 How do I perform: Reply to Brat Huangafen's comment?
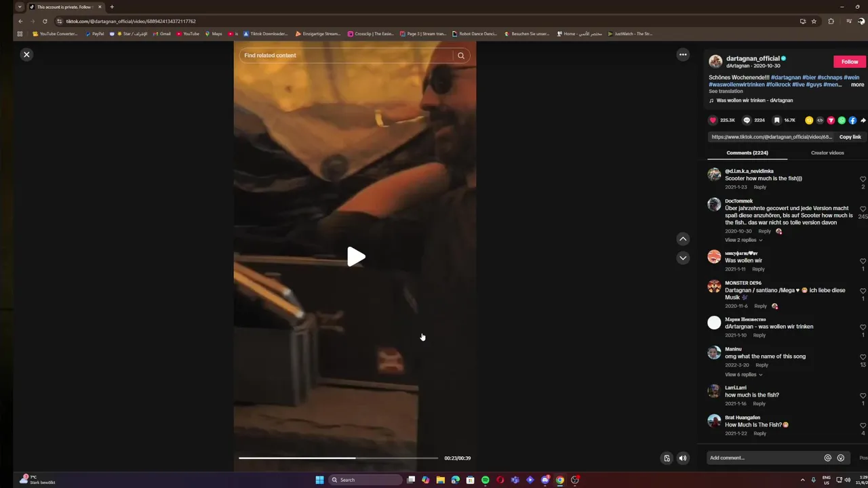coord(759,433)
